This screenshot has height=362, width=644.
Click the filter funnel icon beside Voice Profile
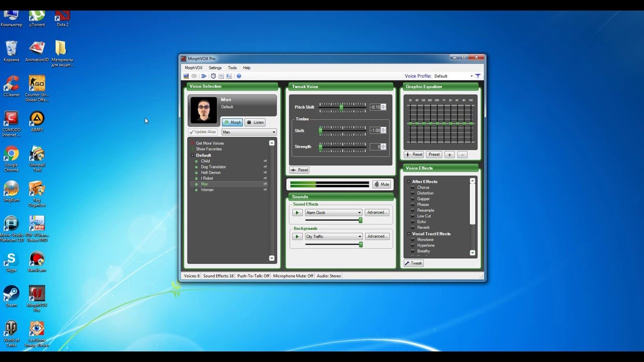coord(478,76)
